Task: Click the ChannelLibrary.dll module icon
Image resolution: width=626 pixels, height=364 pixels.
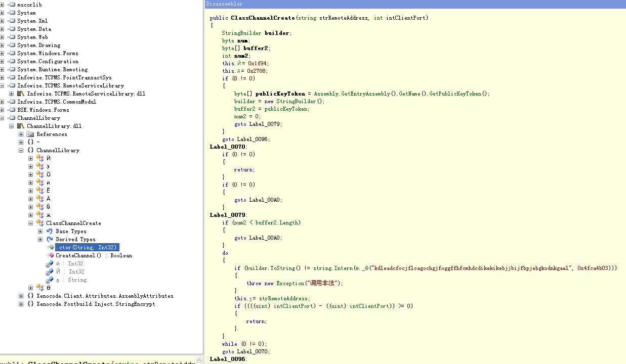Action: point(21,126)
